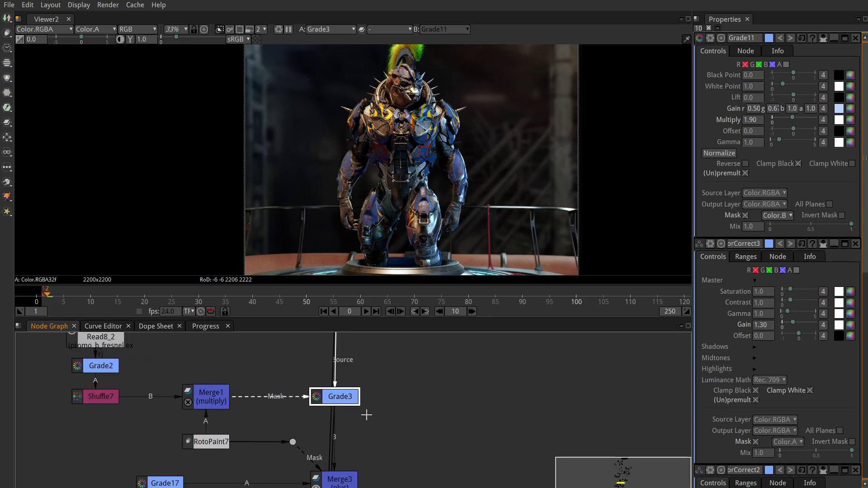This screenshot has width=868, height=488.
Task: Toggle Grade11 green channel checkbox
Action: (x=759, y=65)
